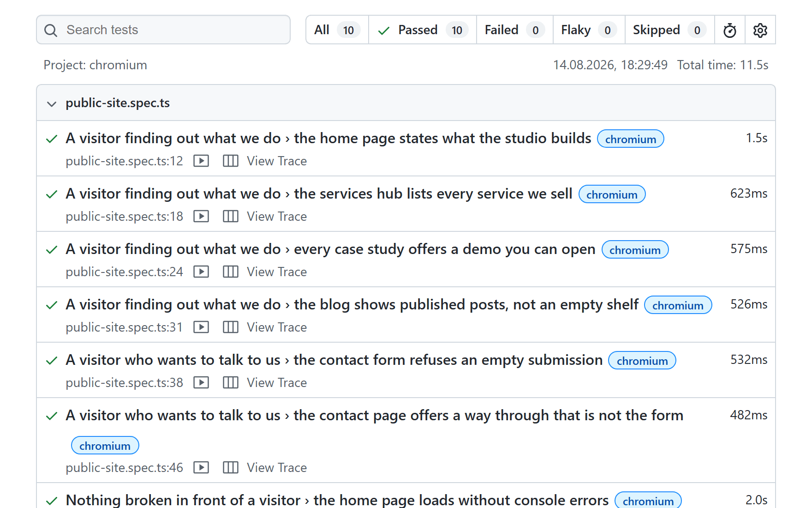Click trace icon for public-site.spec.ts:46
Image resolution: width=812 pixels, height=508 pixels.
click(x=231, y=468)
